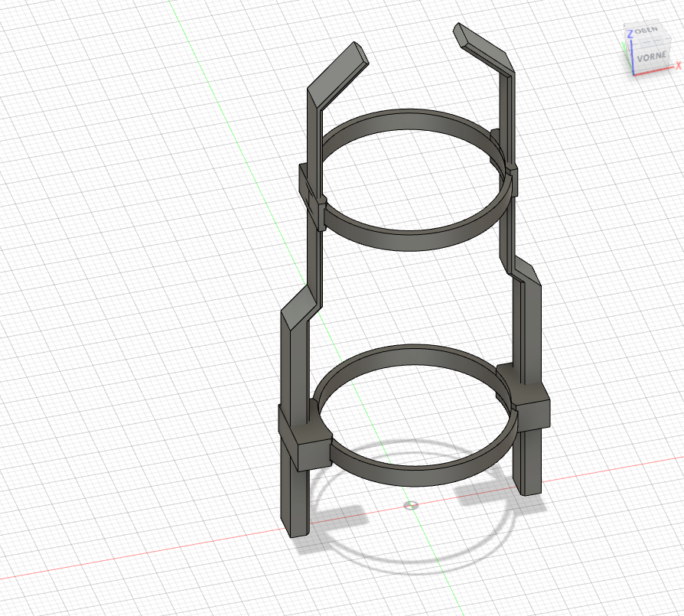684x616 pixels.
Task: Click the red X axis label on ViewCube
Action: pyautogui.click(x=678, y=66)
